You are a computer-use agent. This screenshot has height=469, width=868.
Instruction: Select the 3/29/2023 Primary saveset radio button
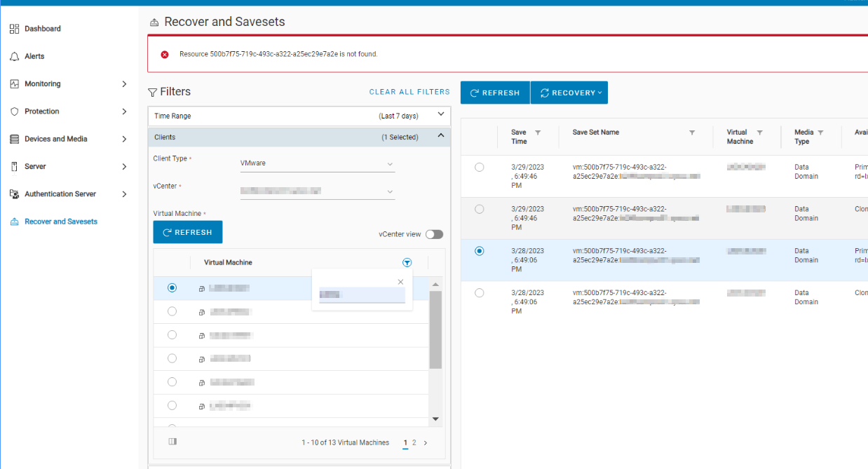click(x=479, y=167)
